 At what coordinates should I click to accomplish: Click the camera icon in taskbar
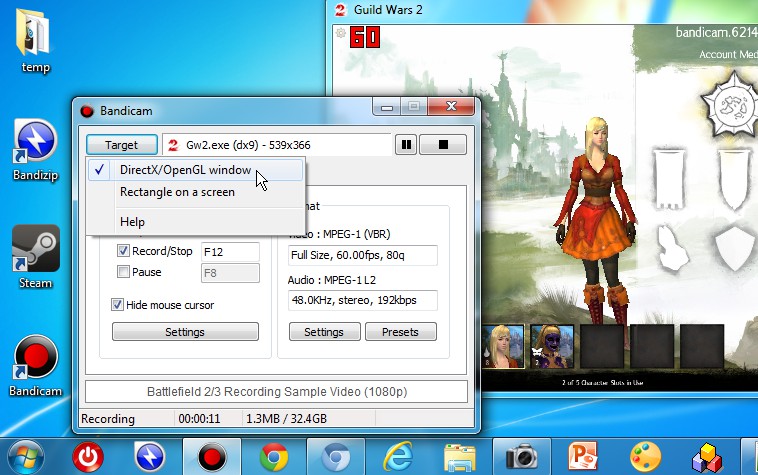tap(522, 457)
